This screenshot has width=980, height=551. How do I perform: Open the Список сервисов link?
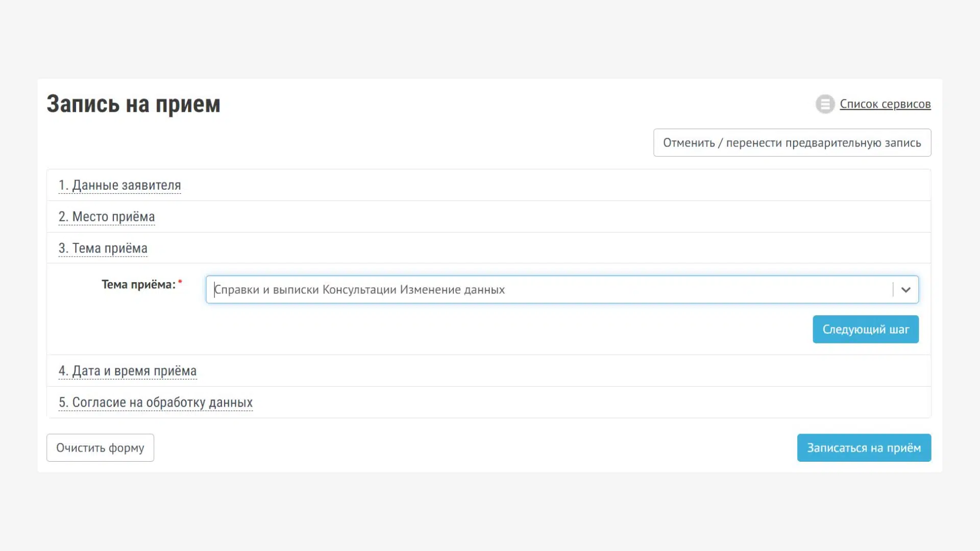pyautogui.click(x=885, y=104)
